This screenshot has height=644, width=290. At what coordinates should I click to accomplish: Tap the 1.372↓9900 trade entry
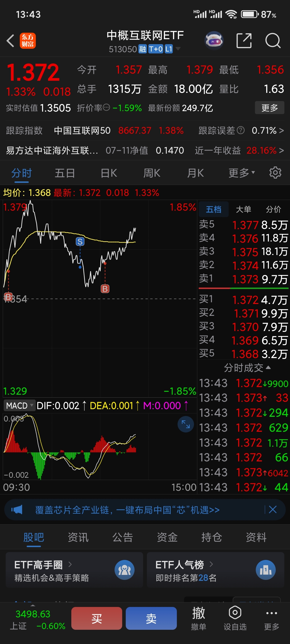click(x=243, y=383)
